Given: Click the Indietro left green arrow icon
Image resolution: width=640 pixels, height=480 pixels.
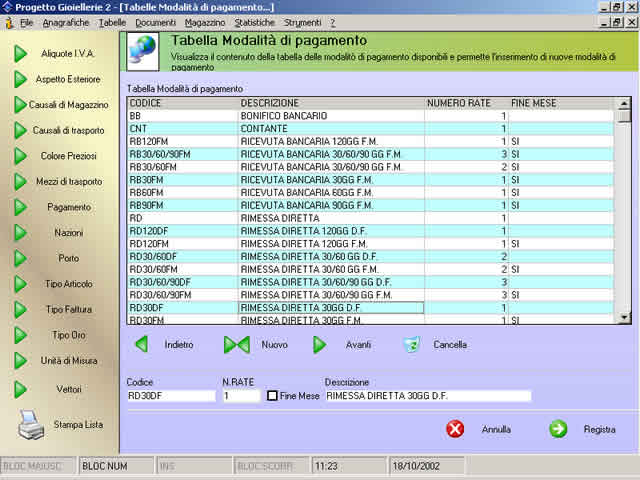Looking at the screenshot, I should point(141,344).
